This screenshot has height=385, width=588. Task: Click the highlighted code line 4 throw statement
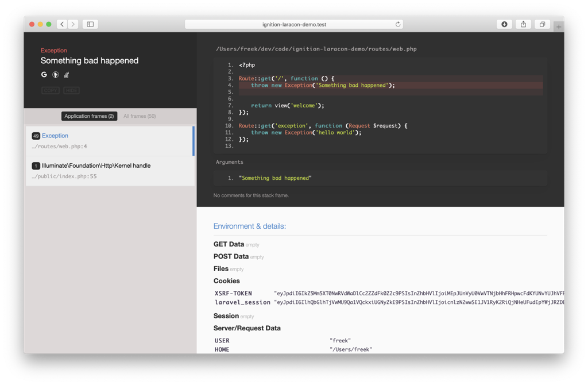coord(390,85)
